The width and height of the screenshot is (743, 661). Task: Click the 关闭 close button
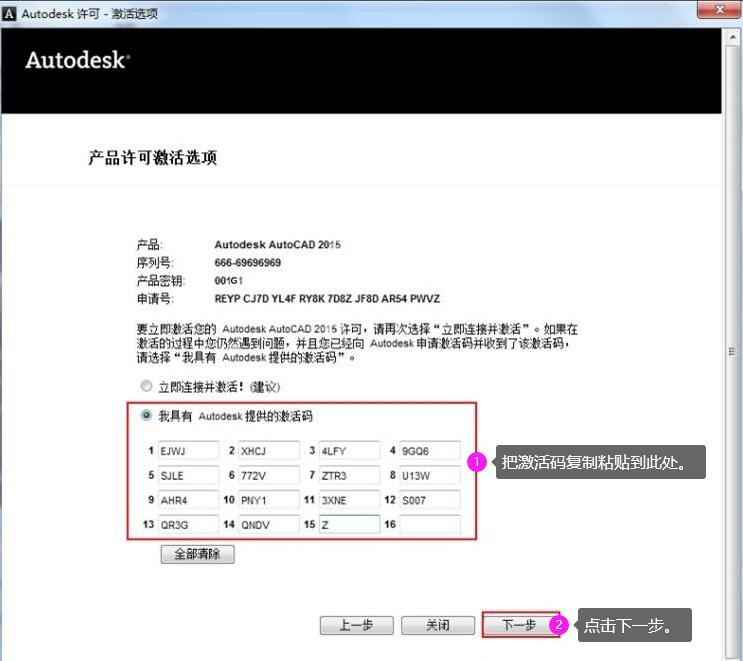coord(438,625)
